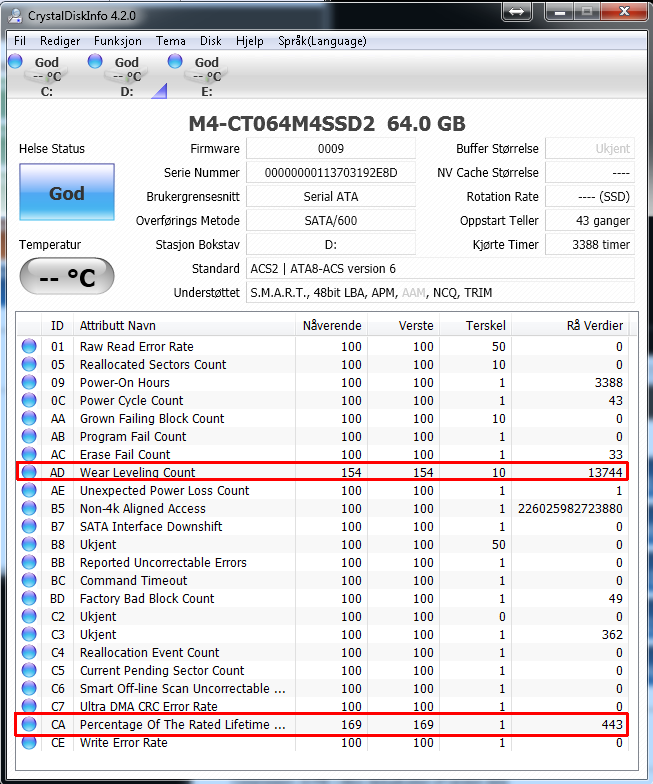Select drive D: status orb
Viewport: 653px width, 784px height.
pyautogui.click(x=95, y=61)
